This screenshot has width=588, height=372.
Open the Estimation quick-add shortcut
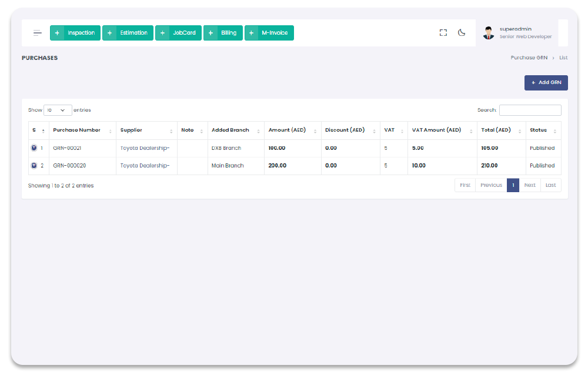pos(128,33)
